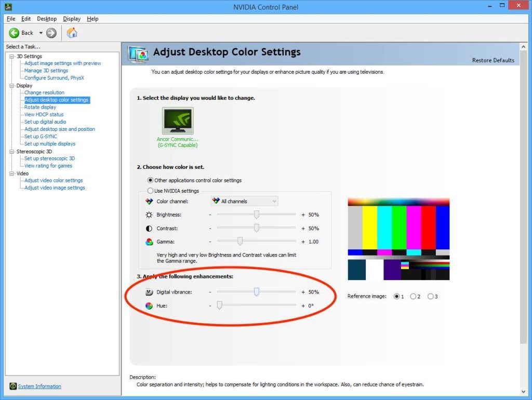Open the File menu
532x400 pixels.
11,19
